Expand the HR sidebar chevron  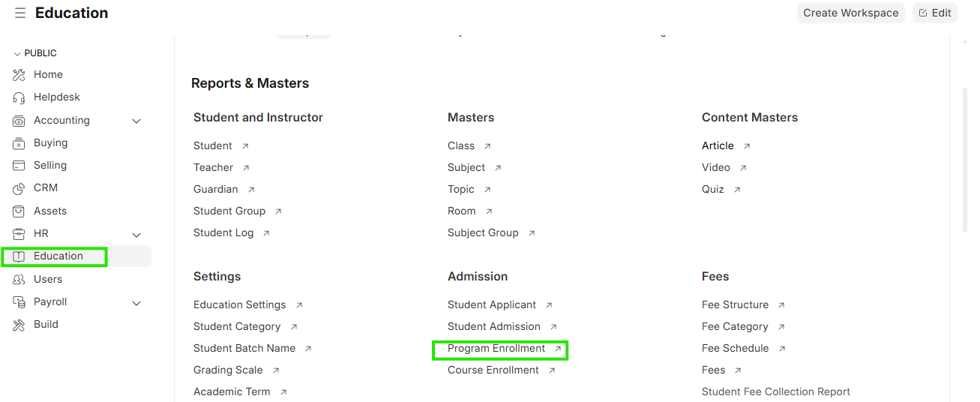(136, 234)
